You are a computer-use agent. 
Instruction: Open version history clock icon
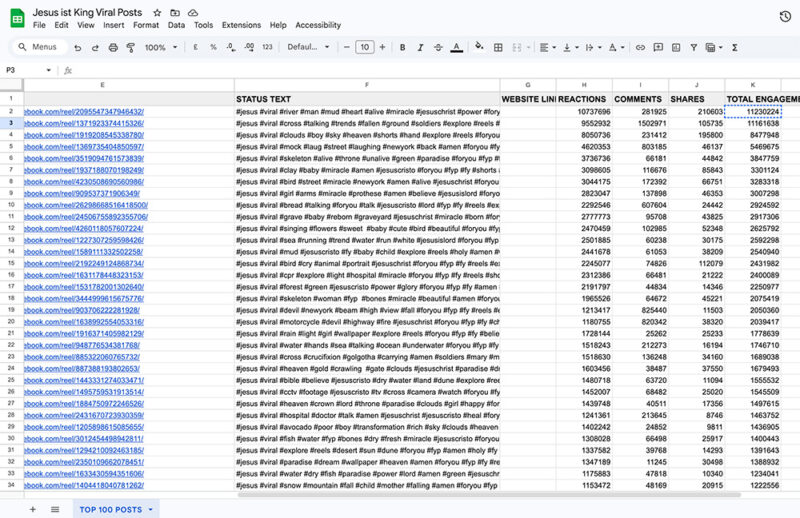coord(785,15)
